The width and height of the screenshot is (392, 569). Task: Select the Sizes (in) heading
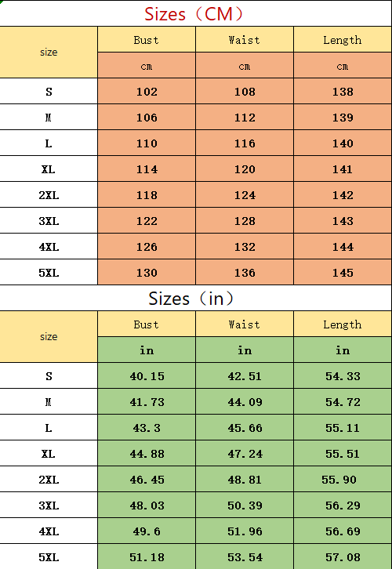(191, 299)
